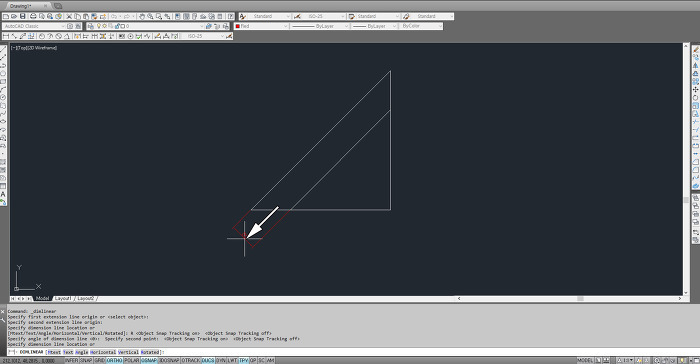The width and height of the screenshot is (700, 364).
Task: Toggle OSNAP in the status bar
Action: click(149, 360)
